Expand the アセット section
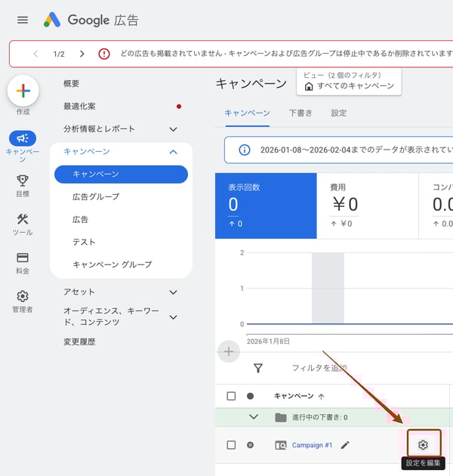 point(174,292)
